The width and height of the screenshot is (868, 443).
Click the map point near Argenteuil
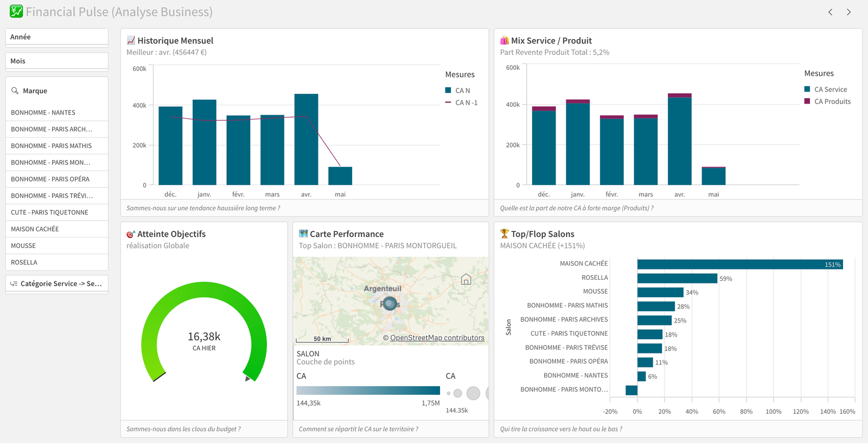click(390, 304)
